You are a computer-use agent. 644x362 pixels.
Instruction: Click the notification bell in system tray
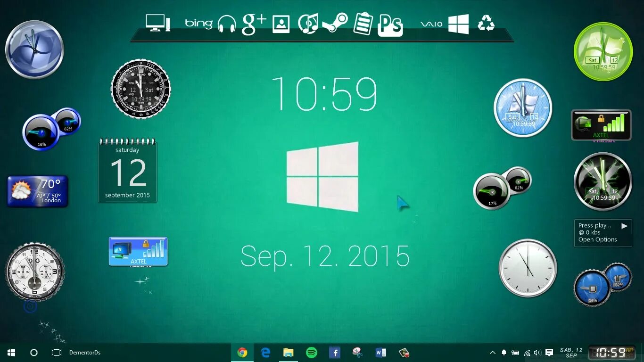click(x=504, y=353)
